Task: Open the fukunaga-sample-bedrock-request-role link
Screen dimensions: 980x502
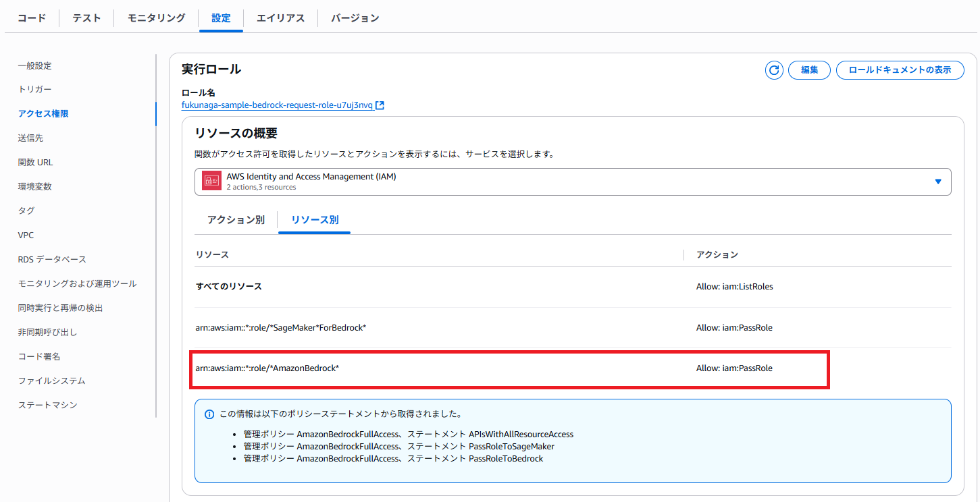Action: (x=277, y=105)
